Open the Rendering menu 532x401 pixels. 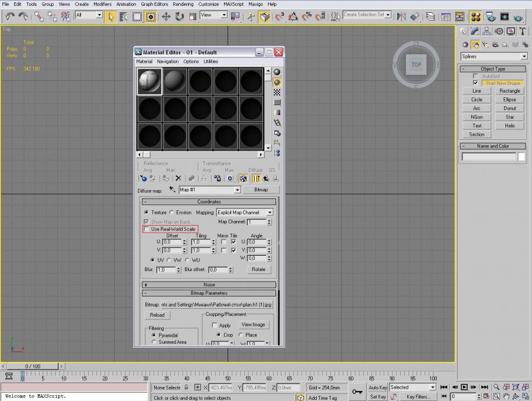(x=183, y=4)
